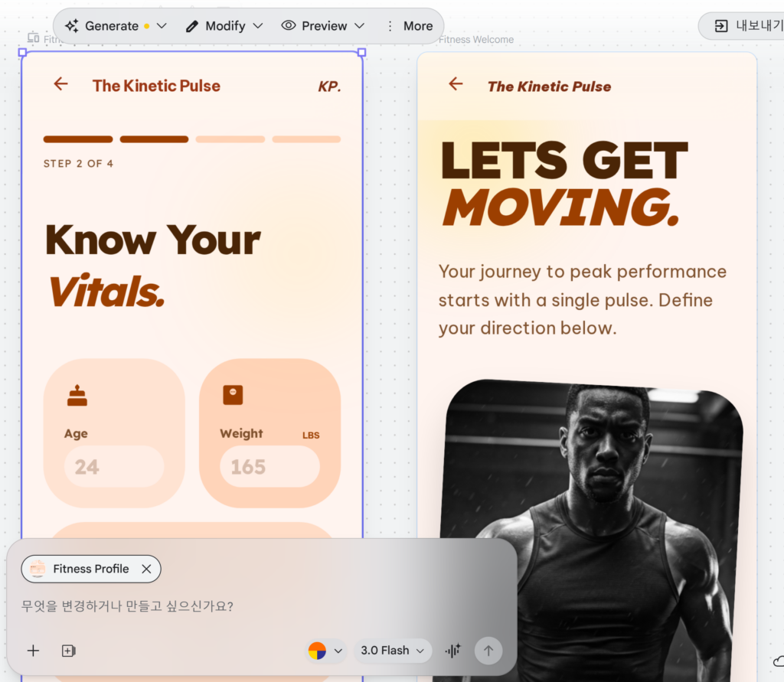The width and height of the screenshot is (784, 682).
Task: Click The Kinetic Pulse title in welcome screen
Action: pyautogui.click(x=550, y=86)
